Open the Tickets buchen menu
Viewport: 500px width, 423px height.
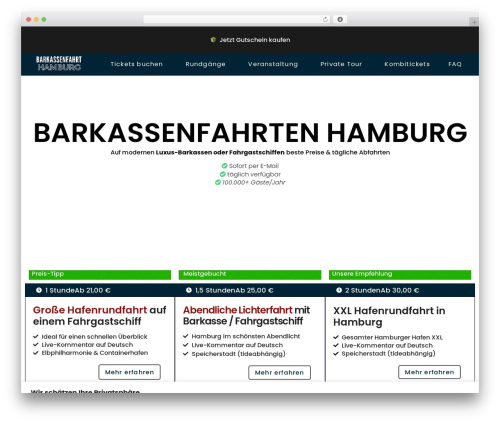click(x=137, y=64)
